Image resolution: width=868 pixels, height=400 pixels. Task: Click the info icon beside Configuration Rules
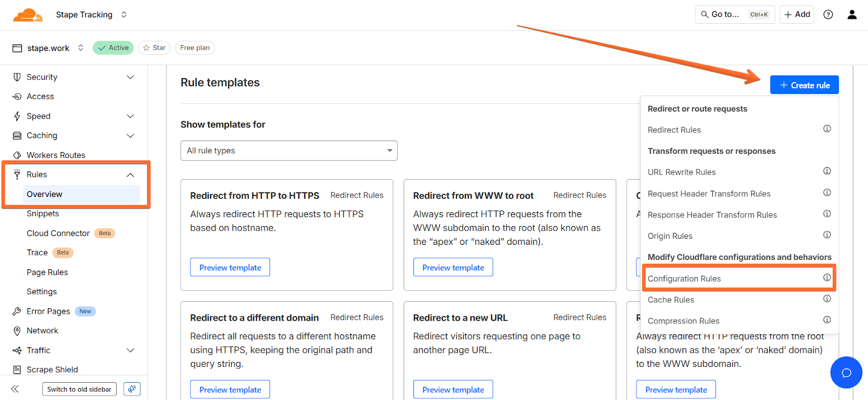pyautogui.click(x=827, y=277)
